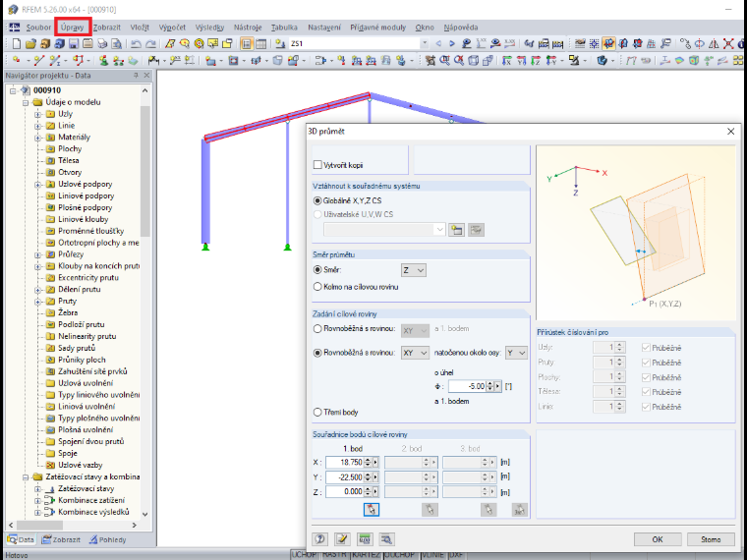Click the edit comment pencil icon in dialog
The height and width of the screenshot is (560, 747).
[x=342, y=539]
